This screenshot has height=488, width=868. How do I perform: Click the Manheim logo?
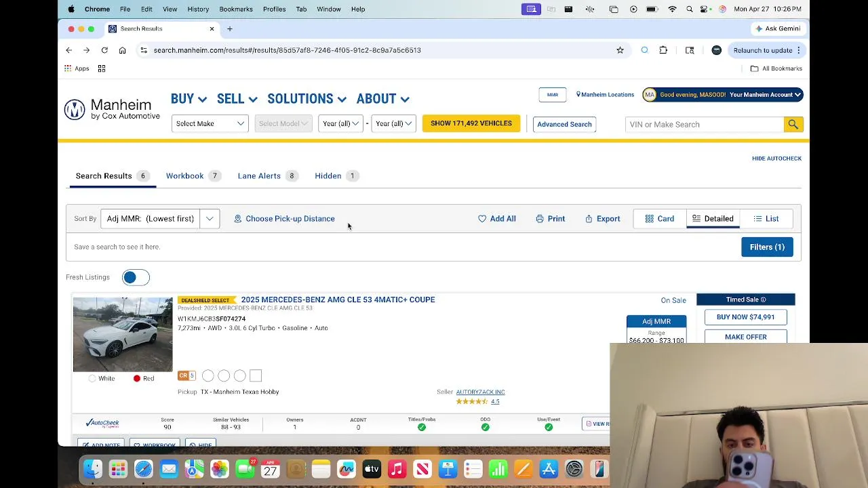(112, 109)
